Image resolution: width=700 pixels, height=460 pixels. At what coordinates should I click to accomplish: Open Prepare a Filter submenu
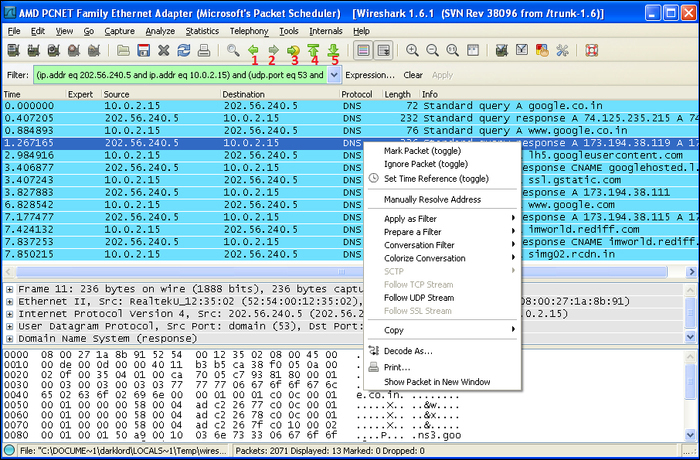(x=442, y=232)
